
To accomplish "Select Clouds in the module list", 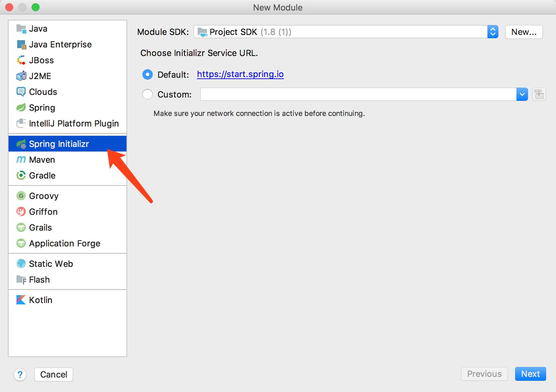I will [68, 92].
